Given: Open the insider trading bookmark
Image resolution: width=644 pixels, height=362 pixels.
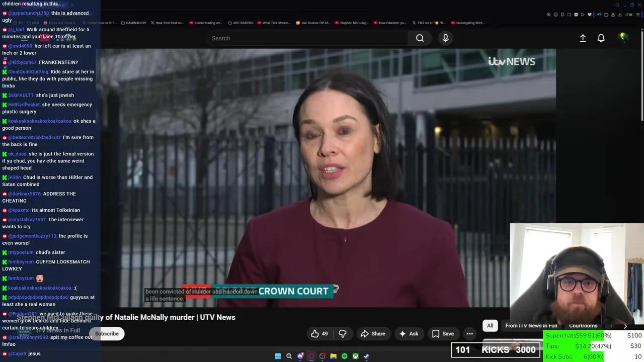Looking at the screenshot, I should [205, 23].
